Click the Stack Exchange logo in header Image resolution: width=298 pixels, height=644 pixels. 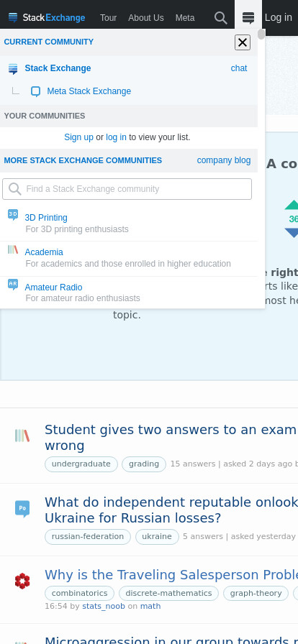[x=47, y=18]
